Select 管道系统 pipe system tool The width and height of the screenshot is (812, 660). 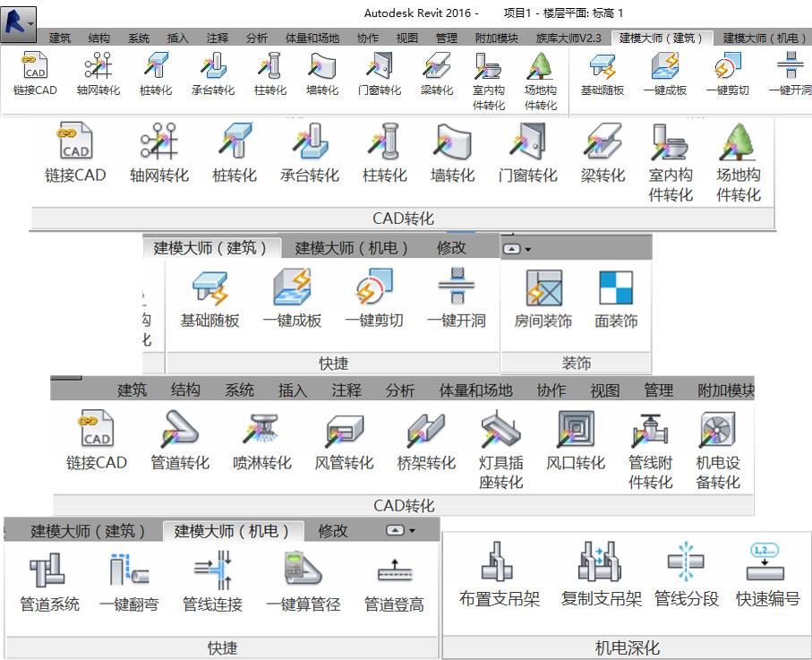click(49, 582)
